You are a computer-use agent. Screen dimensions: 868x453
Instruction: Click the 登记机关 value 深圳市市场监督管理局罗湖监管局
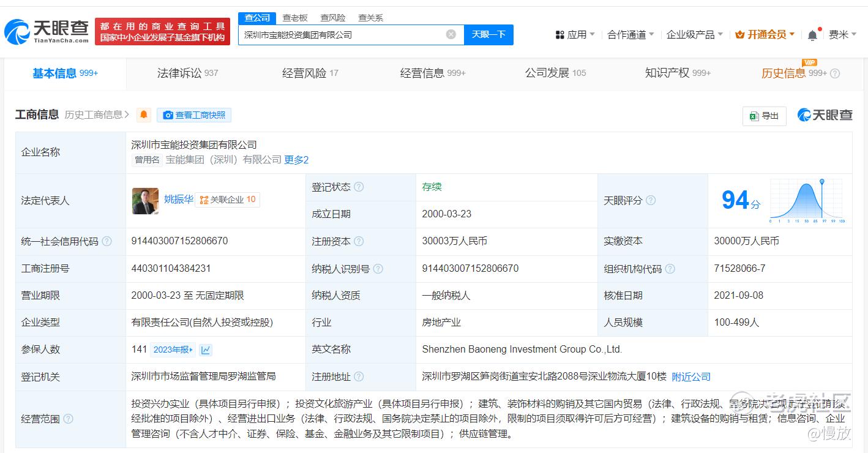click(204, 376)
